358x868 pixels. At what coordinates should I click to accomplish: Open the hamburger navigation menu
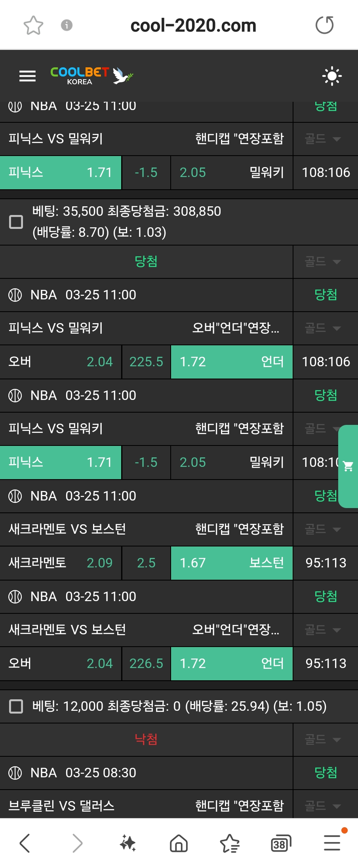(x=27, y=76)
